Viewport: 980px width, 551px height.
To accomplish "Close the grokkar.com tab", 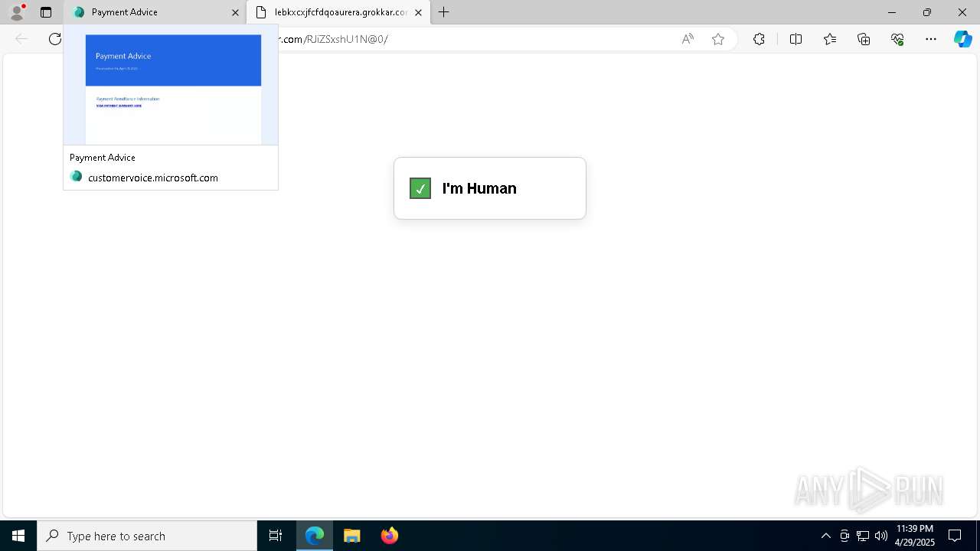I will point(418,12).
